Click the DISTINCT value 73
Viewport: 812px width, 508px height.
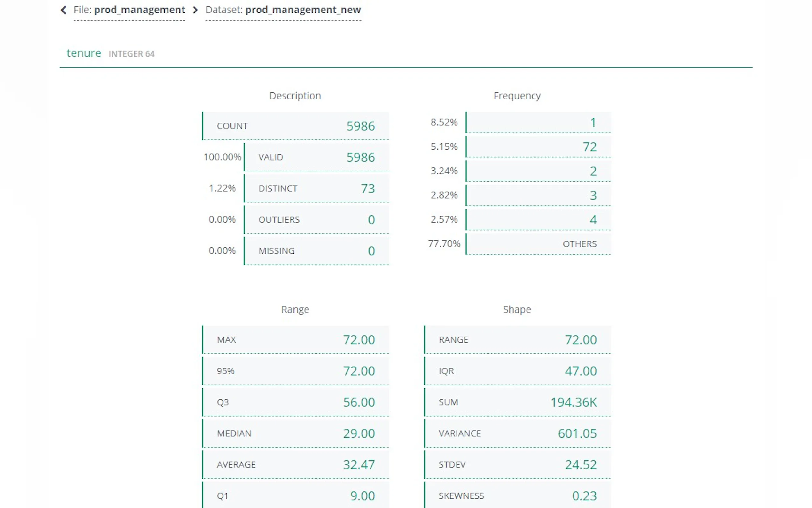[x=368, y=188]
